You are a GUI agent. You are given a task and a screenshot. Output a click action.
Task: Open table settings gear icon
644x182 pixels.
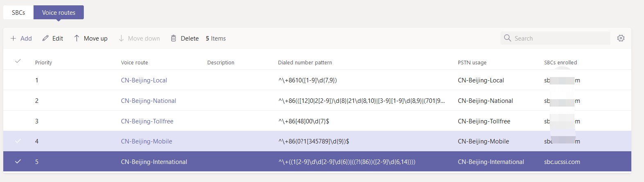coord(621,38)
